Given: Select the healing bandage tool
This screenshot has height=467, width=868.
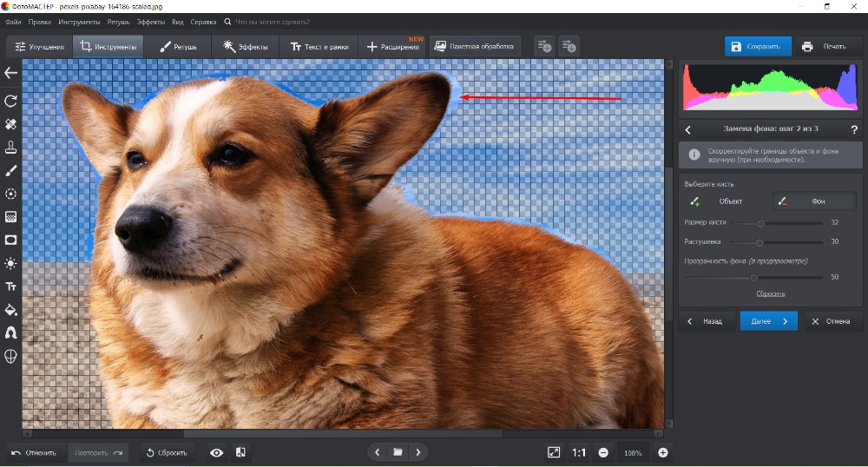Looking at the screenshot, I should (x=11, y=124).
